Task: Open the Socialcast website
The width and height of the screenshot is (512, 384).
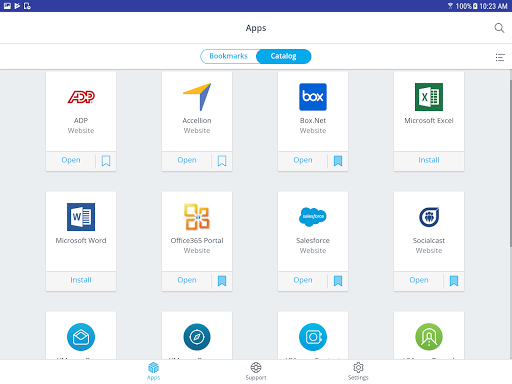Action: coord(419,280)
